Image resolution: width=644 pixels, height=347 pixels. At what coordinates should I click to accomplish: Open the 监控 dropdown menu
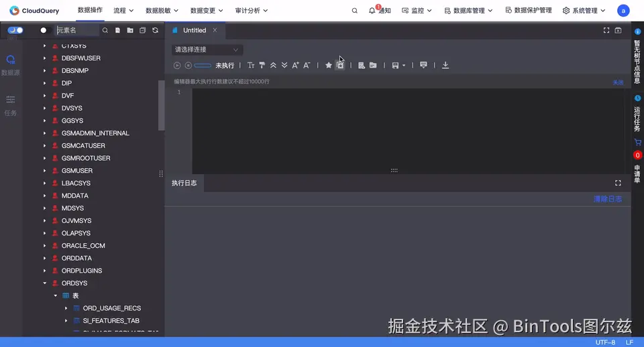[417, 11]
